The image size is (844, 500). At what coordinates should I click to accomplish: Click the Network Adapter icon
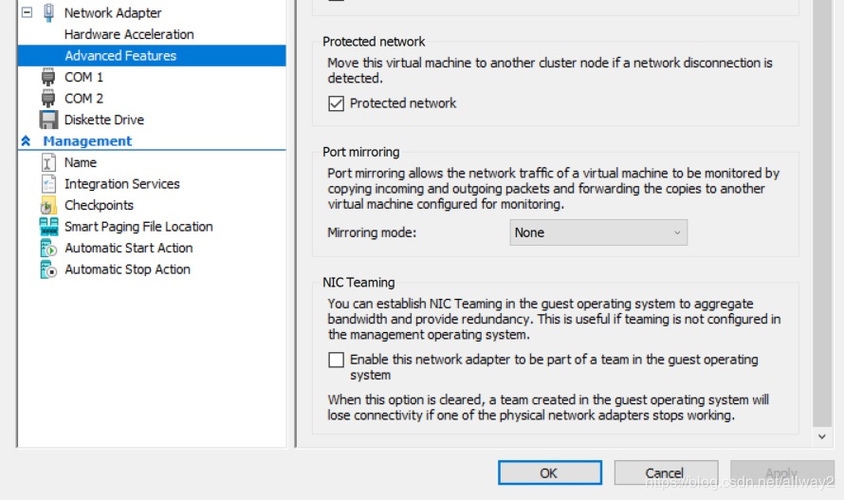coord(48,13)
